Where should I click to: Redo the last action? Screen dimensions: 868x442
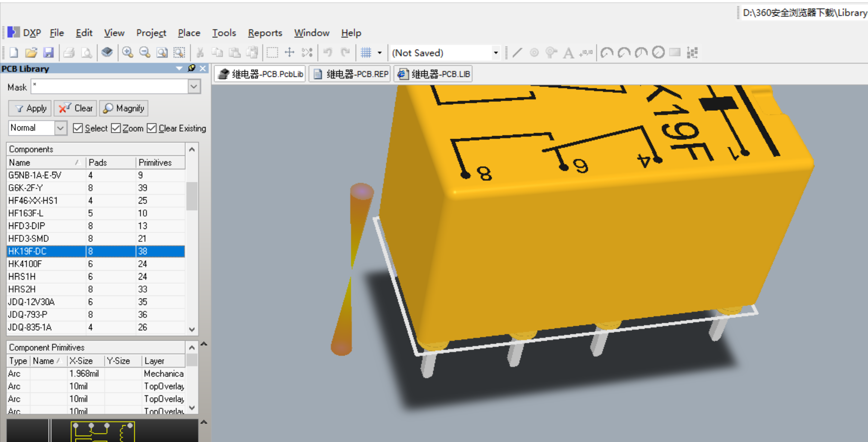click(345, 53)
